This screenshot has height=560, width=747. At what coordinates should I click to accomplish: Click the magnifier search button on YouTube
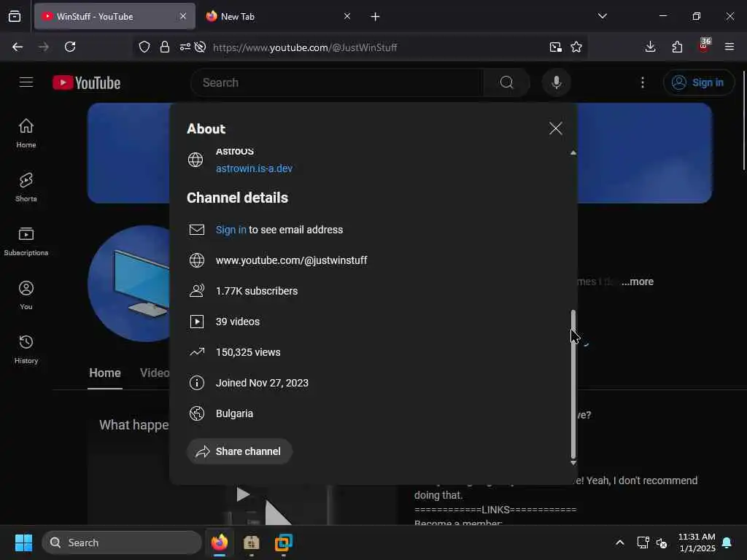506,82
